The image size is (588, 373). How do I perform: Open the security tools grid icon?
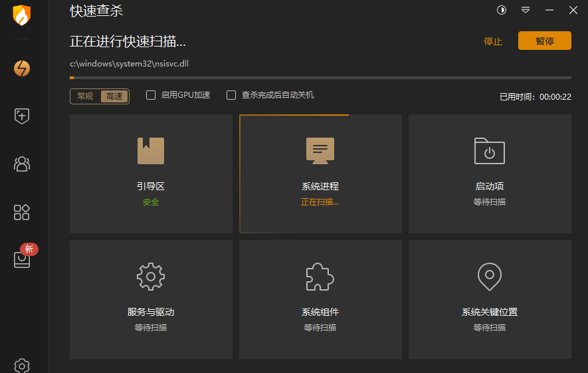click(x=22, y=212)
